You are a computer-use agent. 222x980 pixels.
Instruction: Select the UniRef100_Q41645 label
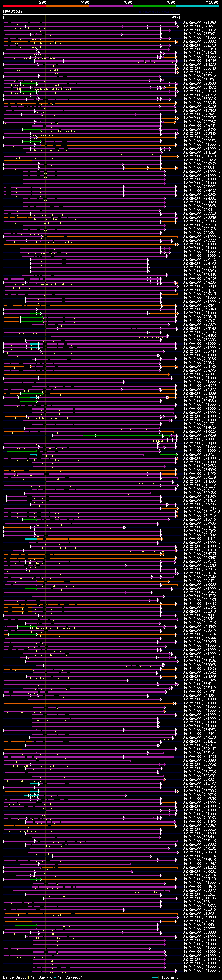click(199, 53)
